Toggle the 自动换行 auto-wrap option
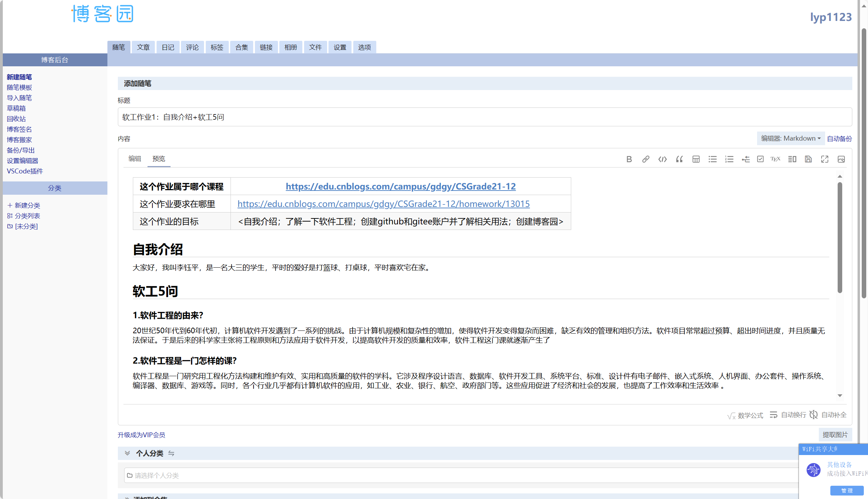 tap(788, 415)
